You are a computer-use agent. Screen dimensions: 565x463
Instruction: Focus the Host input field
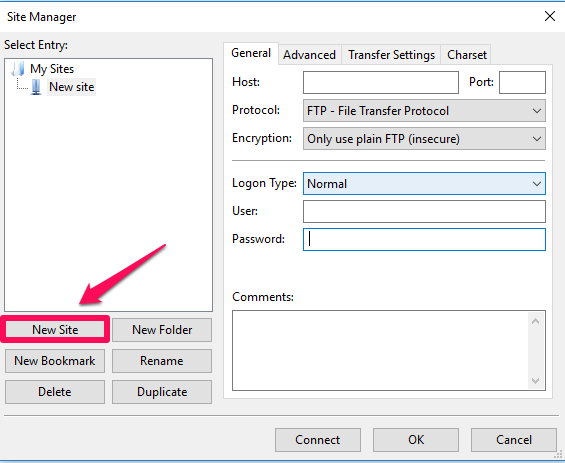tap(381, 83)
